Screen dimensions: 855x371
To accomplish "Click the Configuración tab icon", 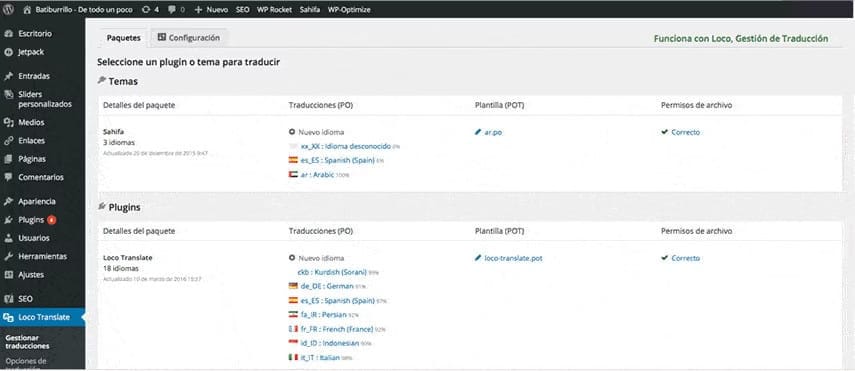I will point(161,37).
